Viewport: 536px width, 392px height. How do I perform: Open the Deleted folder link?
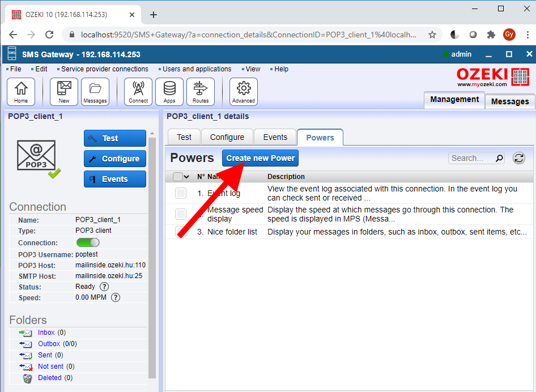(49, 378)
